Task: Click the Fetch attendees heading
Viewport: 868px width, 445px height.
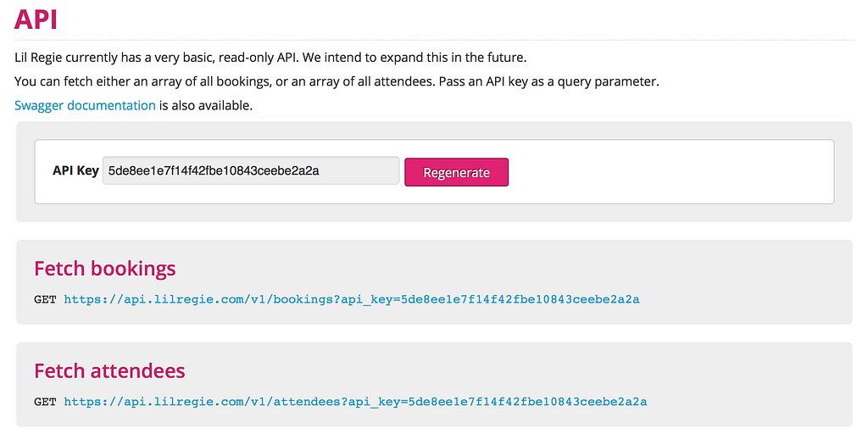Action: pyautogui.click(x=109, y=371)
